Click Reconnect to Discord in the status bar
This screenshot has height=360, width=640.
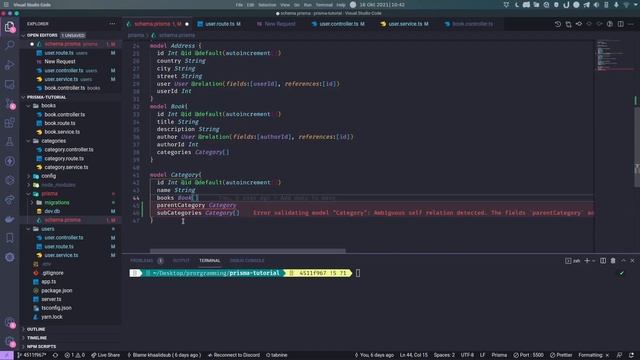point(233,355)
